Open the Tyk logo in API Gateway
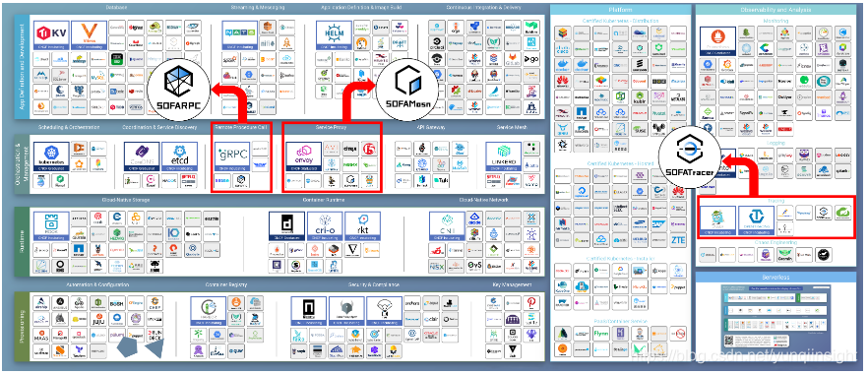The image size is (868, 374). coord(441,180)
